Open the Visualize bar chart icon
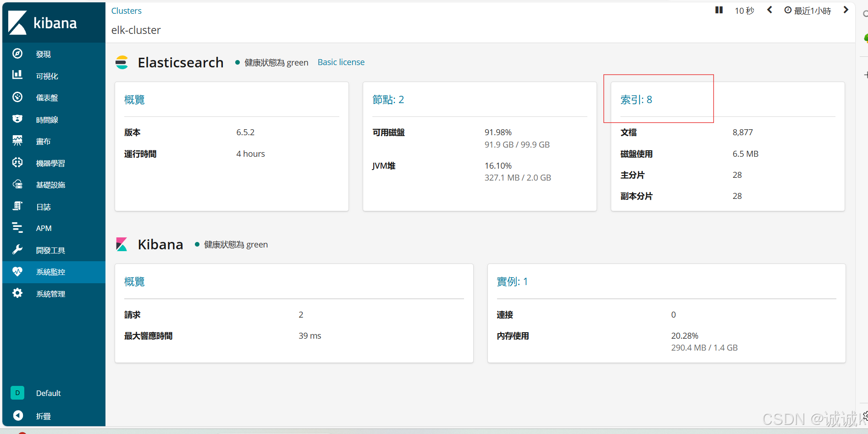 17,75
